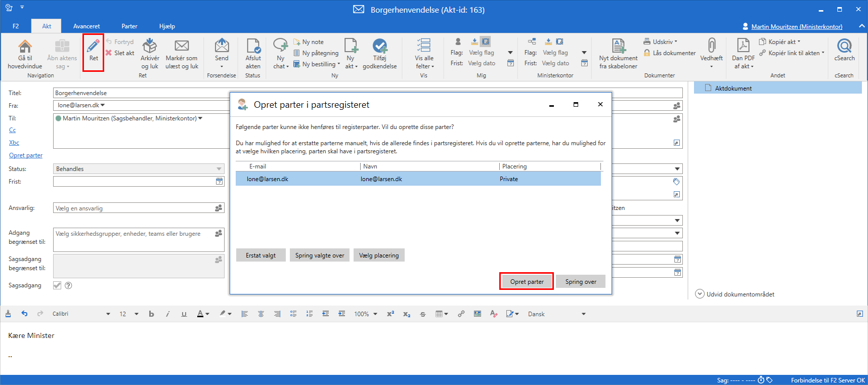Expand Udvid dokumentområdet
868x385 pixels.
point(700,294)
